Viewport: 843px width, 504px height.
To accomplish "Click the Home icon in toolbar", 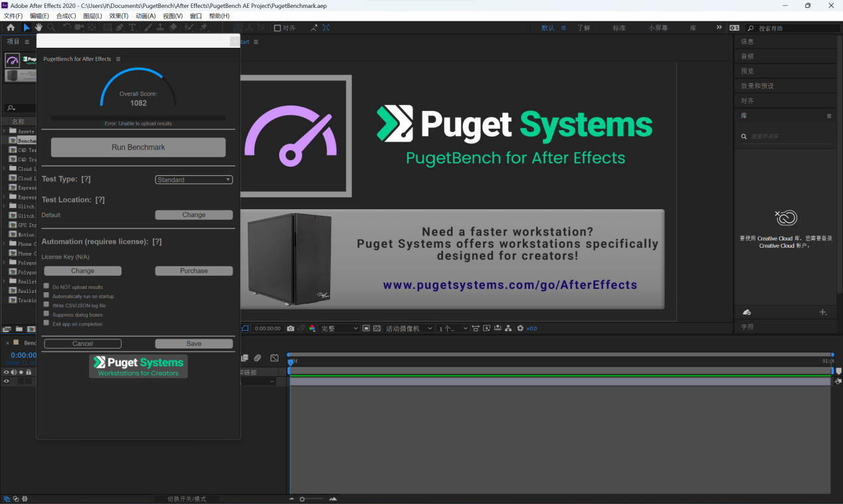I will (x=11, y=28).
